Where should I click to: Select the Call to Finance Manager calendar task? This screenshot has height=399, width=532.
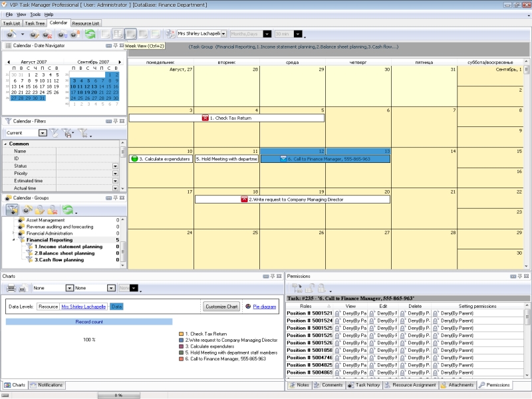point(325,159)
